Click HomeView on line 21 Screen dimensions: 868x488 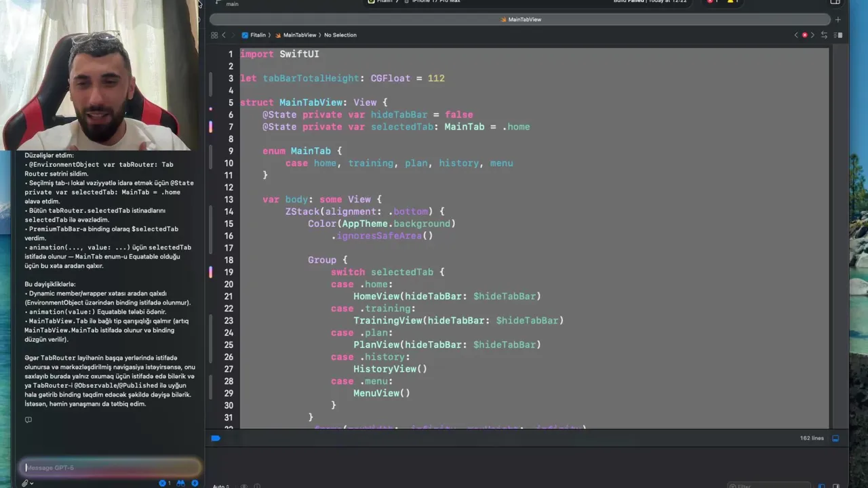pyautogui.click(x=376, y=296)
